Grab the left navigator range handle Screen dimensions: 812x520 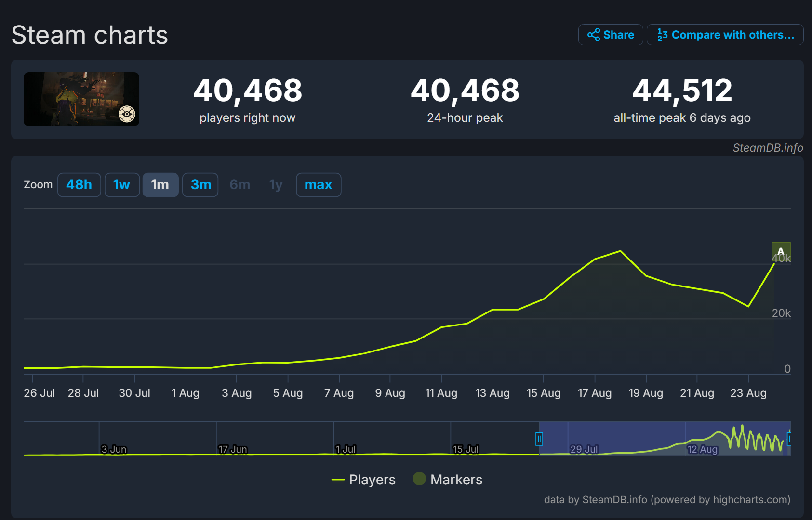tap(539, 439)
